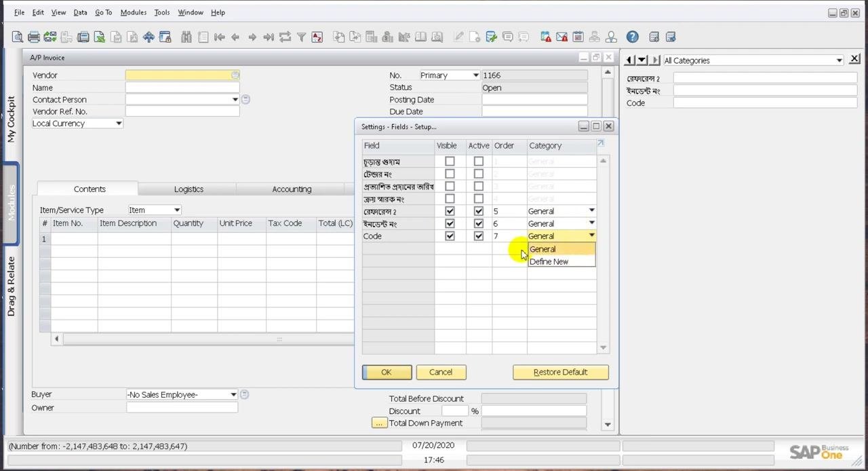This screenshot has height=471, width=868.
Task: Click the Vendor input field
Action: point(182,75)
